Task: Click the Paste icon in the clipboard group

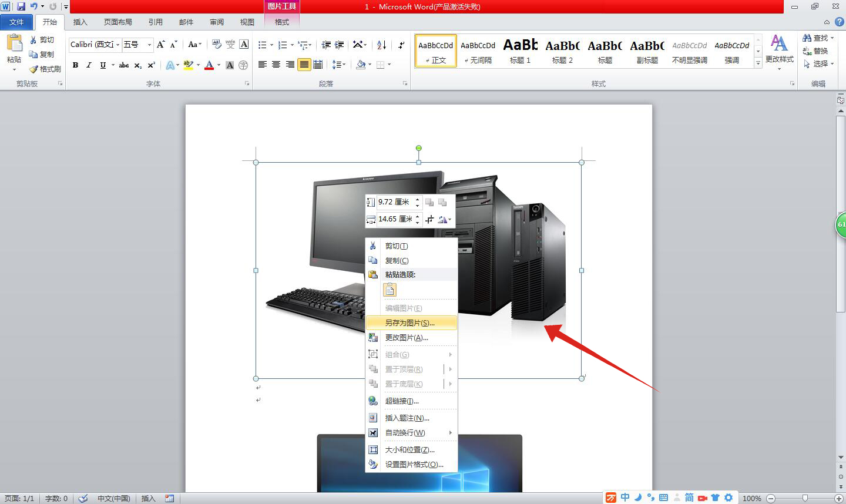Action: coord(14,43)
